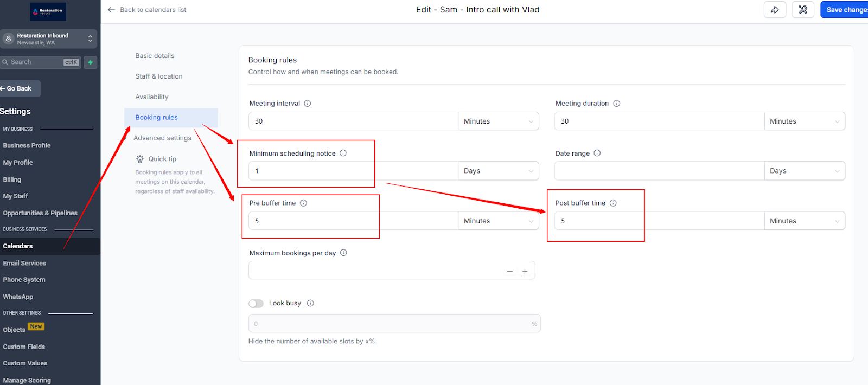Click info icon beside Post buffer time
868x385 pixels.
[613, 203]
